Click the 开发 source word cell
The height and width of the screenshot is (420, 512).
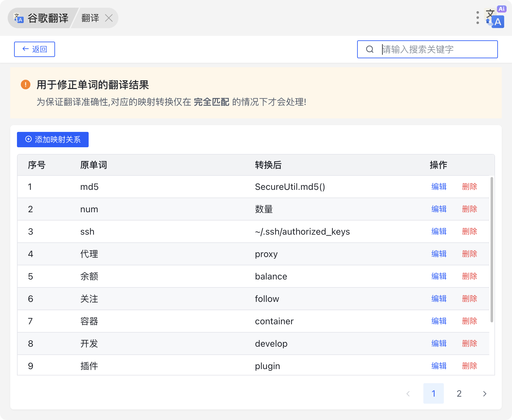pyautogui.click(x=89, y=343)
